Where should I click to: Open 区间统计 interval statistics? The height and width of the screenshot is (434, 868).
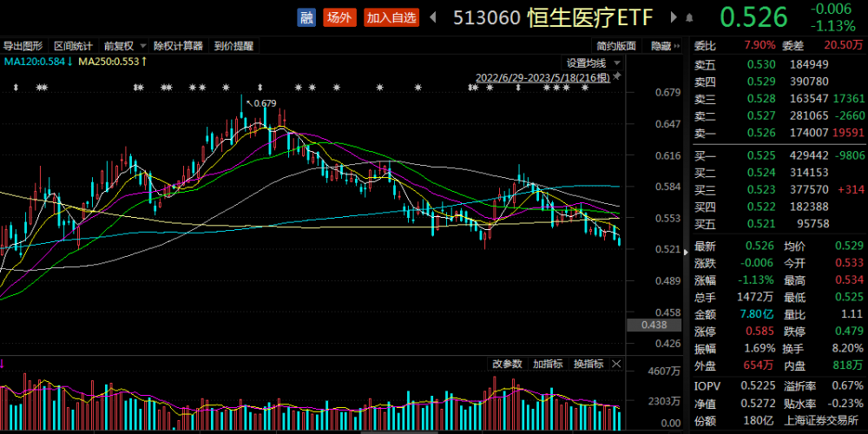73,46
